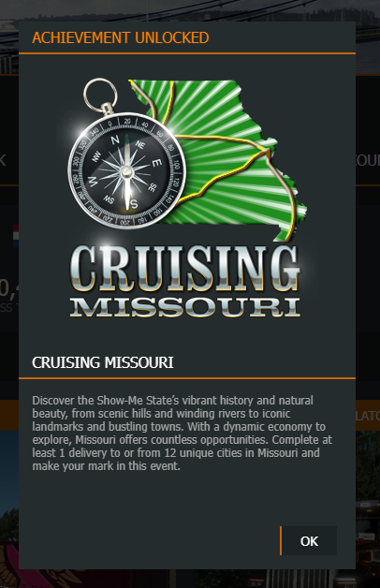Click the compass keyring loop
Image resolution: width=380 pixels, height=588 pixels.
click(x=100, y=96)
